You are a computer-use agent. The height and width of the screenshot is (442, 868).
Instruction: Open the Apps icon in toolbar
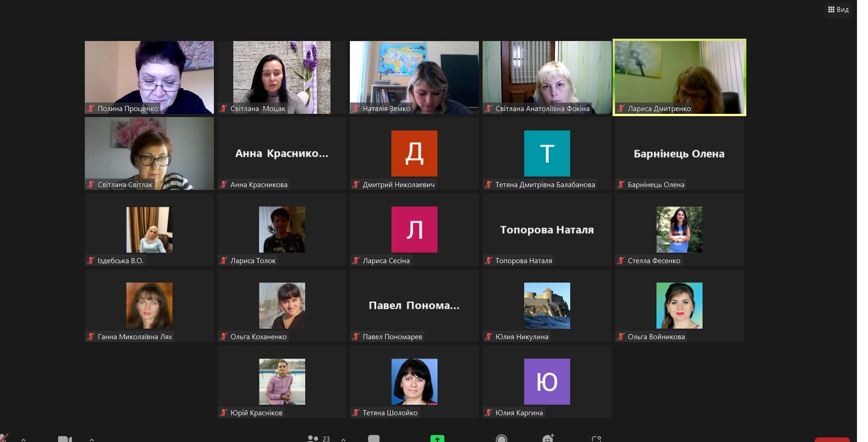[596, 438]
